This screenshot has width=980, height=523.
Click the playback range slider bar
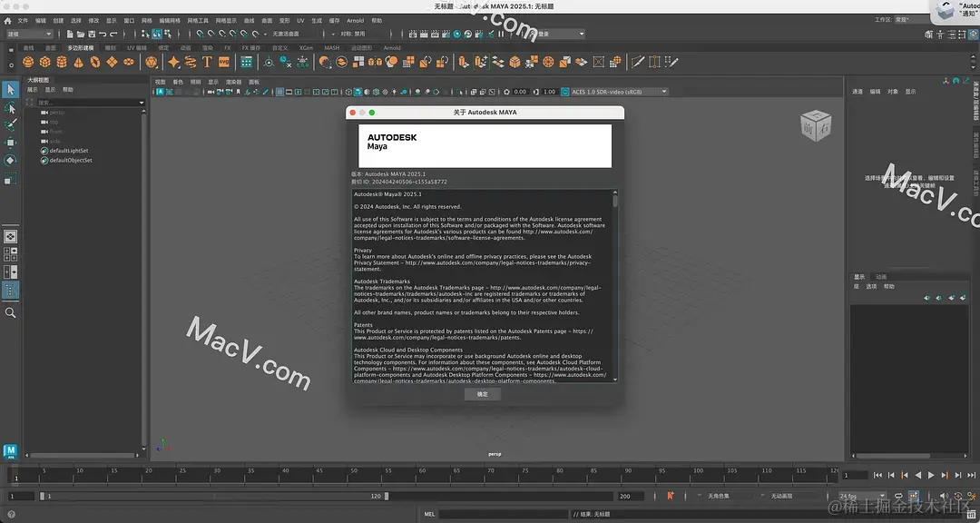[x=214, y=496]
